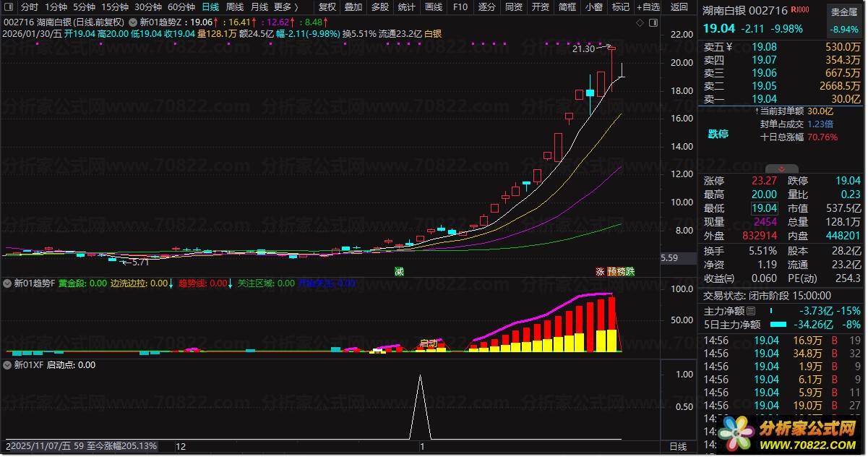Open the 贵金属 sector tag

[x=844, y=11]
